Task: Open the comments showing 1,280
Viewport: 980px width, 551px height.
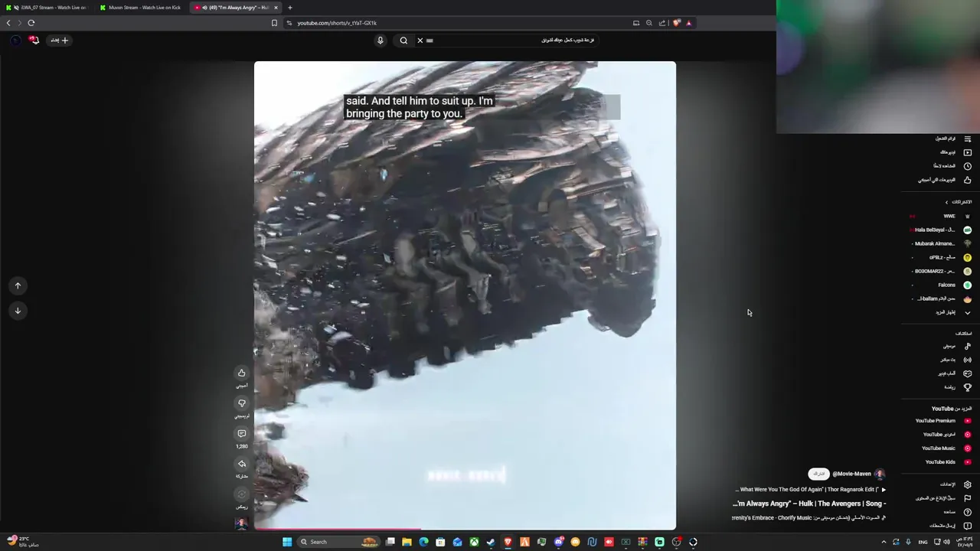Action: coord(241,434)
